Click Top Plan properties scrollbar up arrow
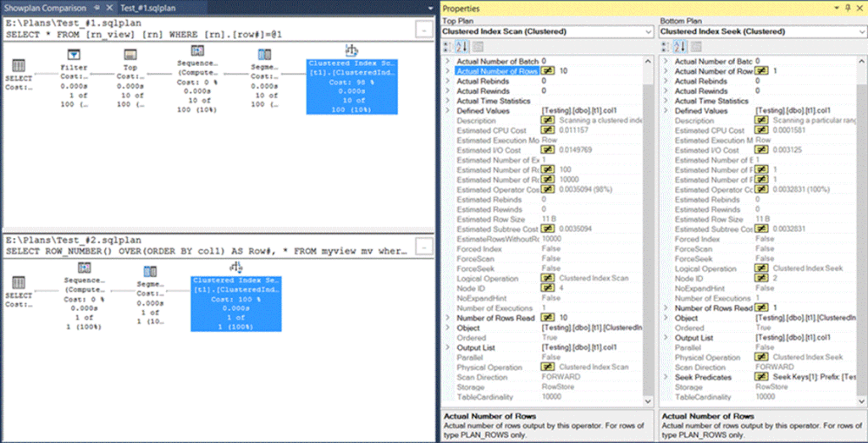 click(649, 61)
